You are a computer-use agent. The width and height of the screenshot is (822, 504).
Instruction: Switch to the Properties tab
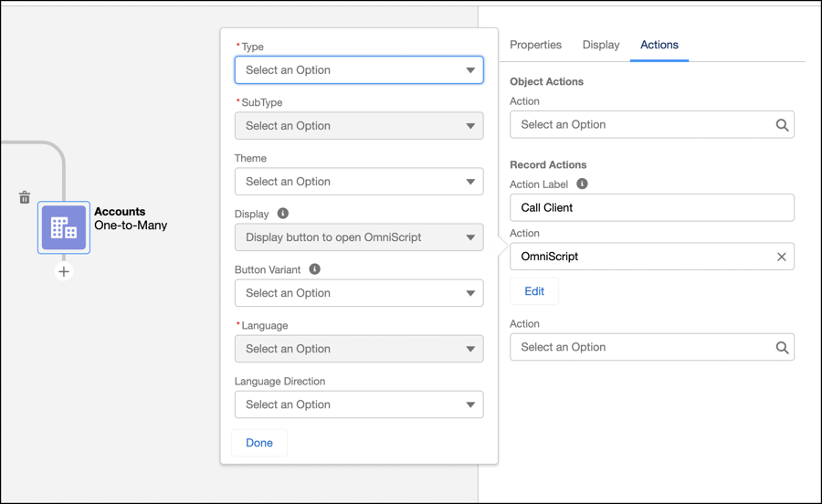click(535, 45)
